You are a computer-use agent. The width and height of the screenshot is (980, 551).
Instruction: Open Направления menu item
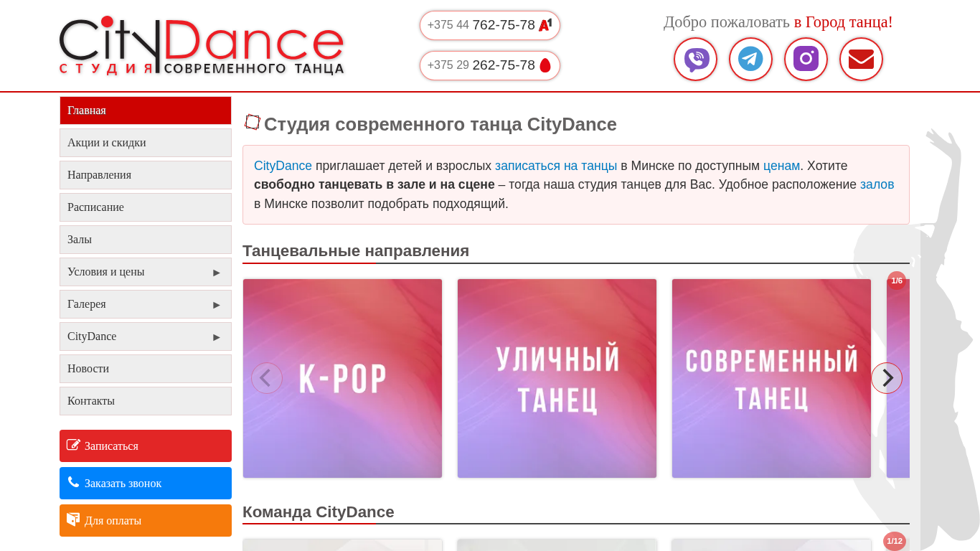click(146, 175)
